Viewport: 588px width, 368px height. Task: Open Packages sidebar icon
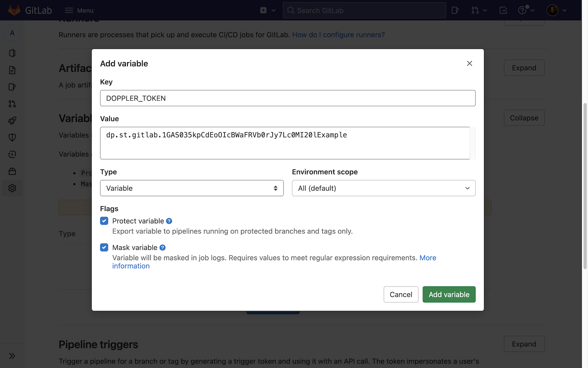(12, 171)
